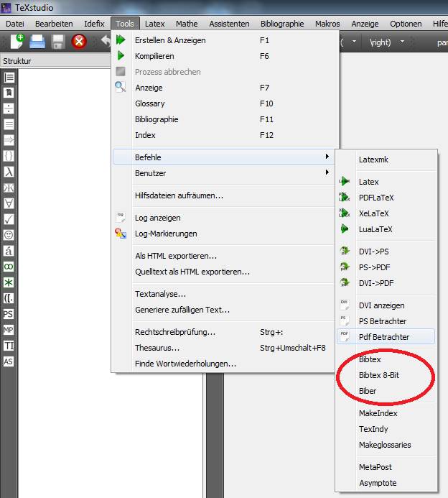Open the Bearbeiten menu

pyautogui.click(x=54, y=24)
